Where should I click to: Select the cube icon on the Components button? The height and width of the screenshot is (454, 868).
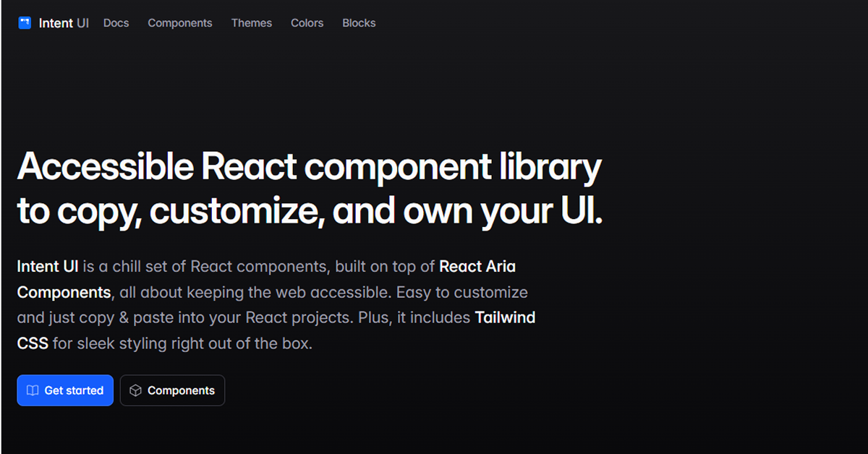coord(135,390)
